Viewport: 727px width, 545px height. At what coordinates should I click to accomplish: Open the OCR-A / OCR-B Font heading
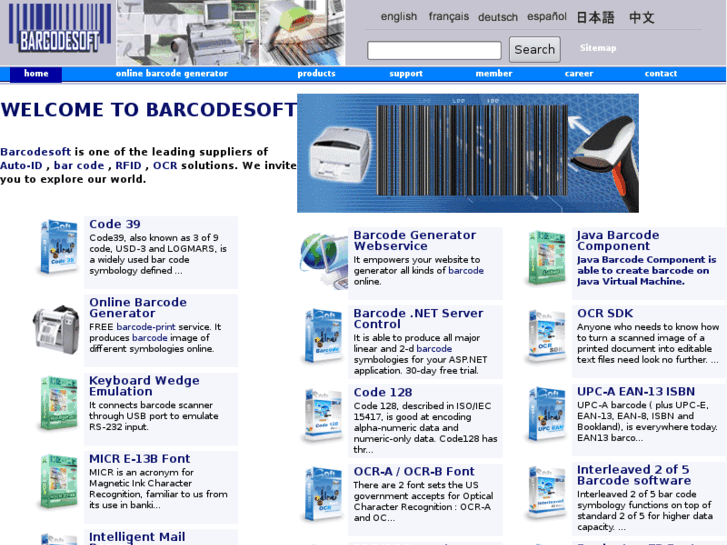click(x=414, y=471)
